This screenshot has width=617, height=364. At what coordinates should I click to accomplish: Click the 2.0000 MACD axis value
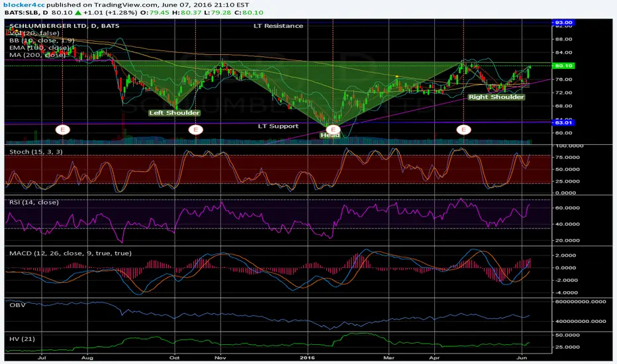pos(566,255)
